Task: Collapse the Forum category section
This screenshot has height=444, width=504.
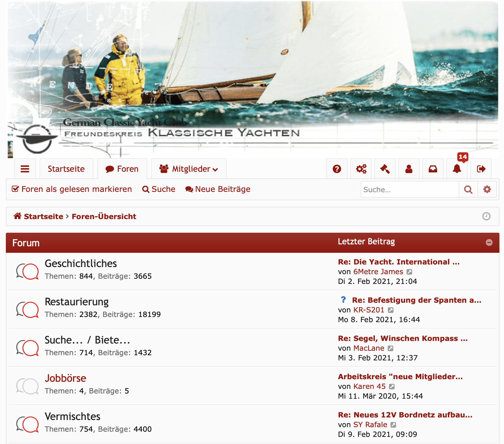Action: 489,242
